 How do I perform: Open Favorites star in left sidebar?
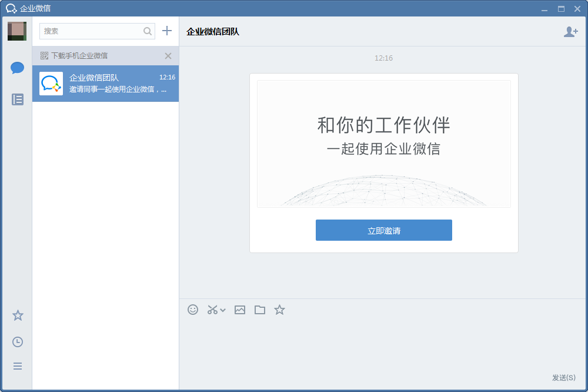tap(18, 315)
